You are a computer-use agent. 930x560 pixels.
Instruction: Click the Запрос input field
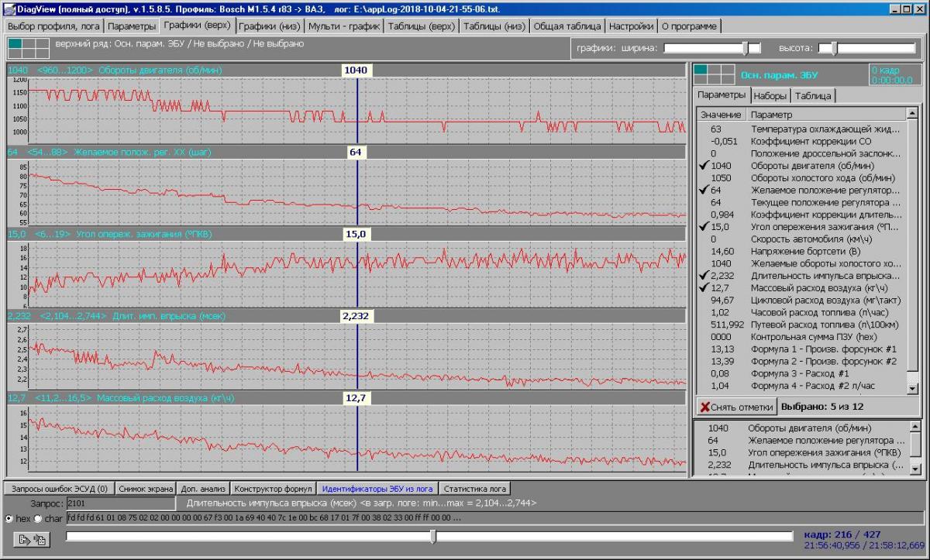coord(120,503)
